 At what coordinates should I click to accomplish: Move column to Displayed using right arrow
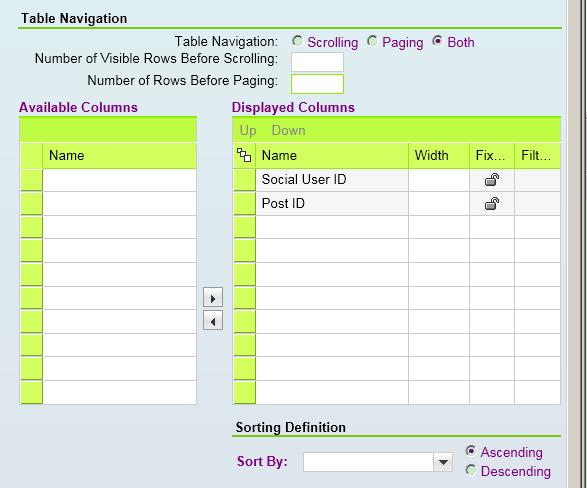213,298
